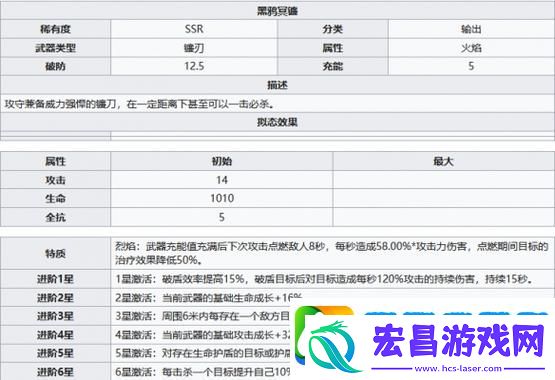555x380 pixels.
Task: Click the 火焰 element value
Action: (471, 48)
